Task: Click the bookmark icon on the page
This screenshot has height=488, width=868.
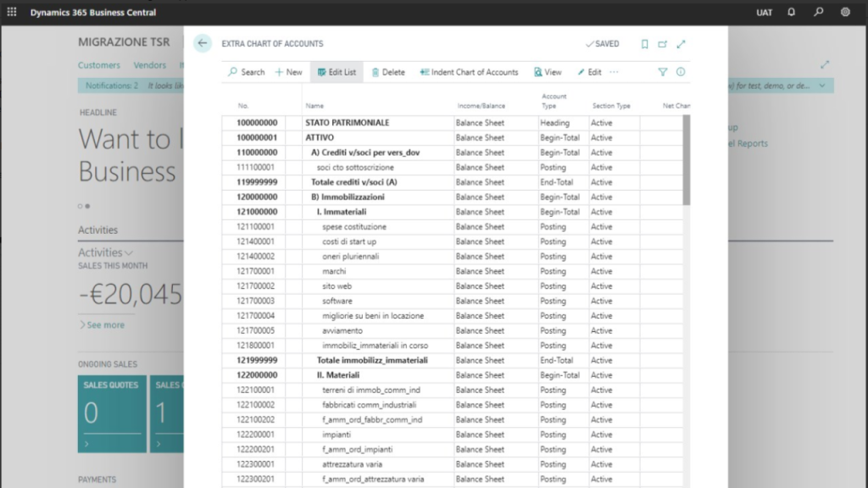Action: [644, 44]
